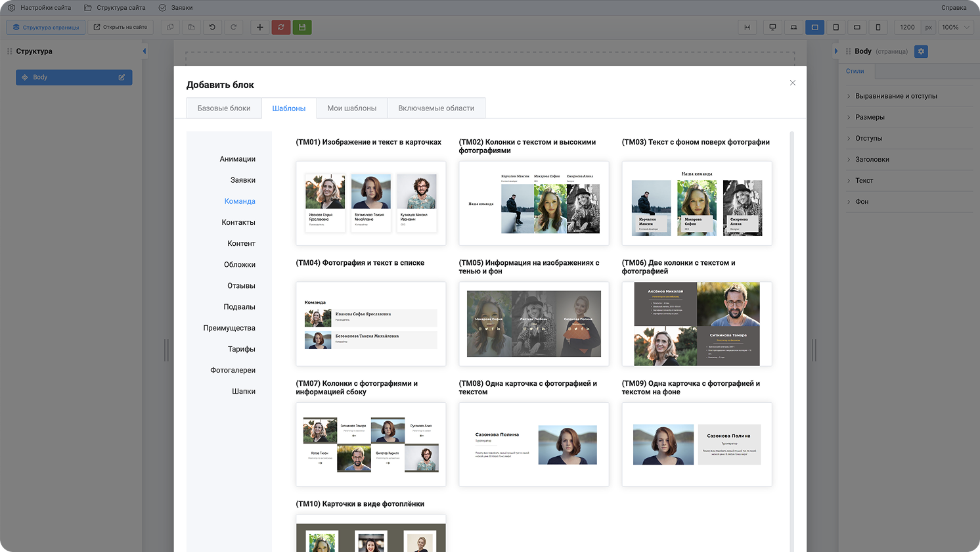Switch to laptop viewport

click(794, 28)
